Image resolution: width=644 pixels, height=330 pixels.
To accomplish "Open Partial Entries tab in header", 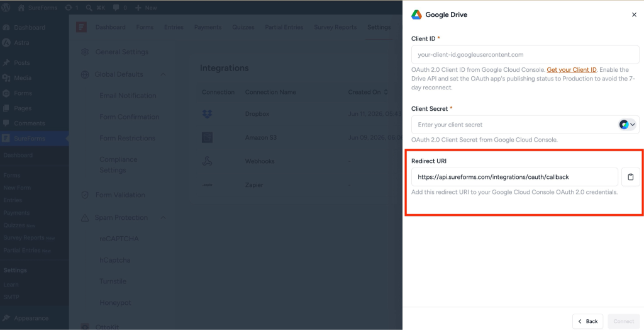I will (x=284, y=27).
